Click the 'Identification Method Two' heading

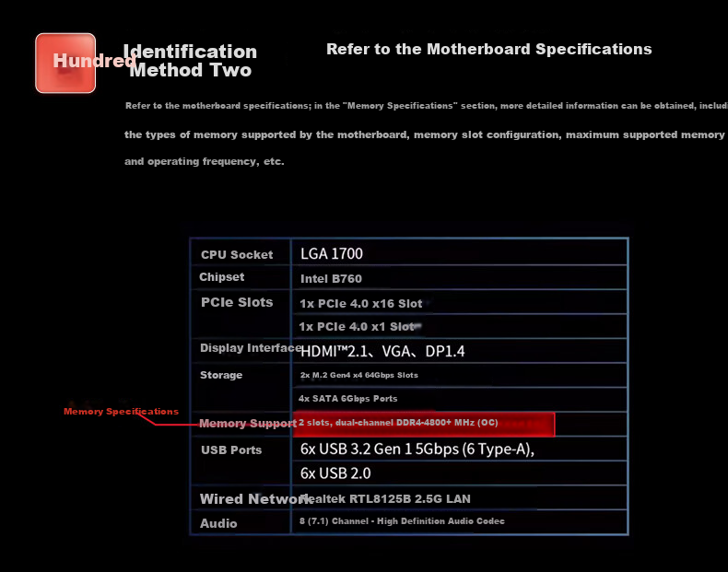click(x=191, y=61)
